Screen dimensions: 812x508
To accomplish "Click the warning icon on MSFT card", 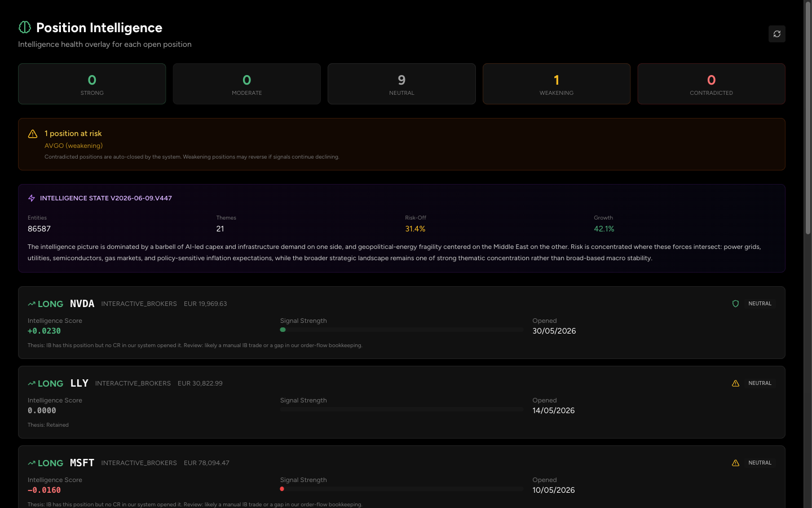I will (x=735, y=463).
